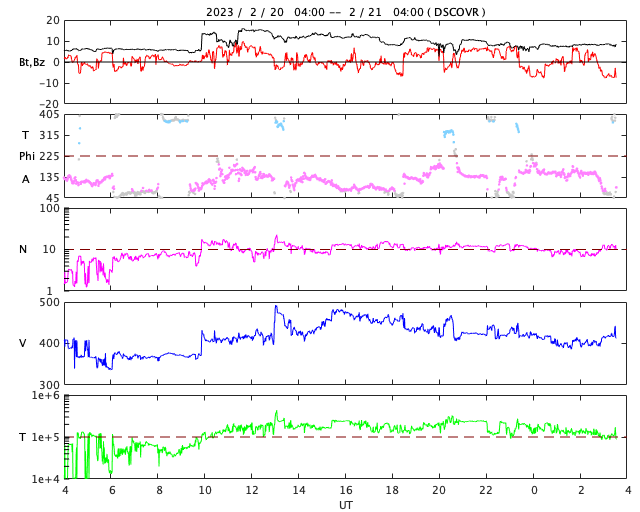Image resolution: width=640 pixels, height=512 pixels.
Task: Click the '-10' Bz tick label
Action: 49,83
